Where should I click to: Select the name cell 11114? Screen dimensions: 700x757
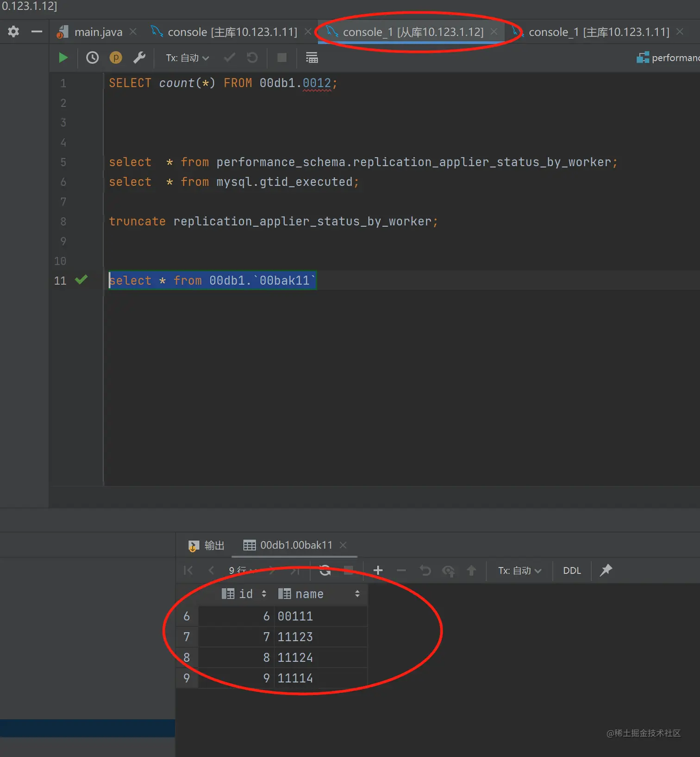[321, 678]
